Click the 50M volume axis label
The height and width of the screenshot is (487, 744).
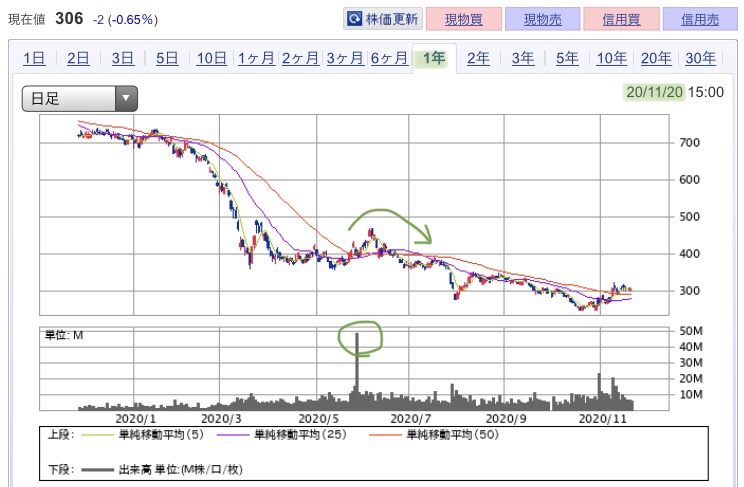(691, 331)
